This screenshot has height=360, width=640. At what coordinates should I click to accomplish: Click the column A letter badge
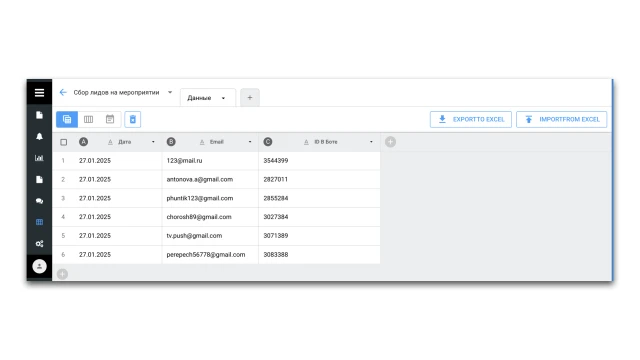(83, 142)
